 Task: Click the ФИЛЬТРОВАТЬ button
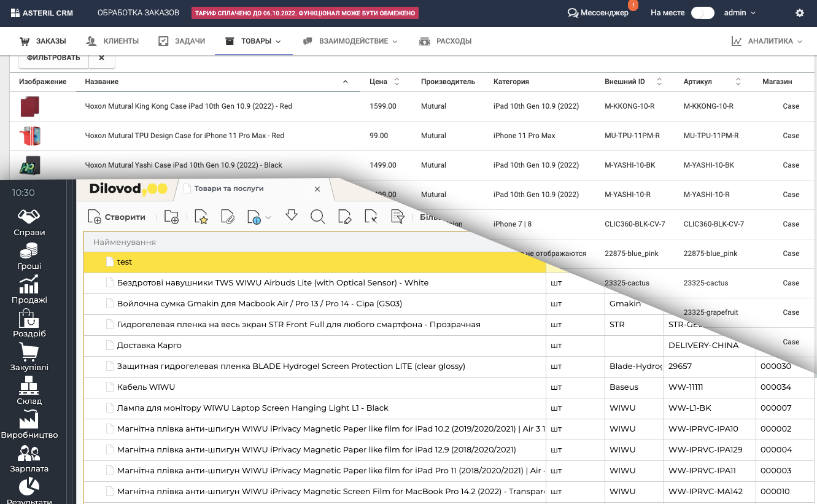tap(53, 58)
